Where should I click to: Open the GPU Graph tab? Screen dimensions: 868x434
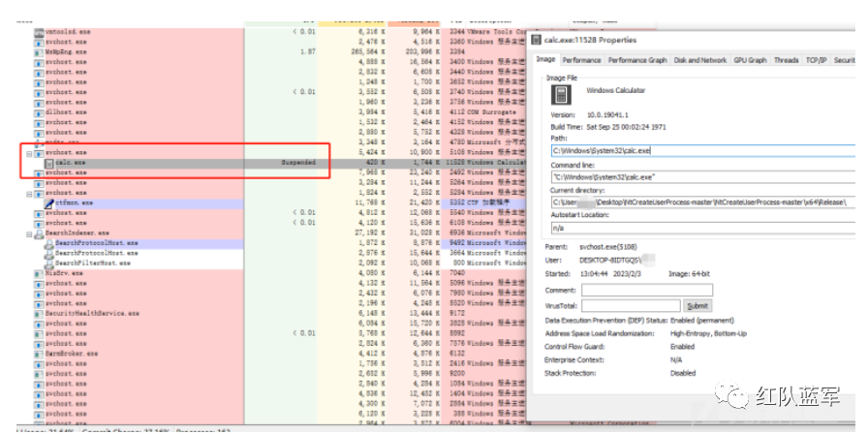(x=750, y=60)
